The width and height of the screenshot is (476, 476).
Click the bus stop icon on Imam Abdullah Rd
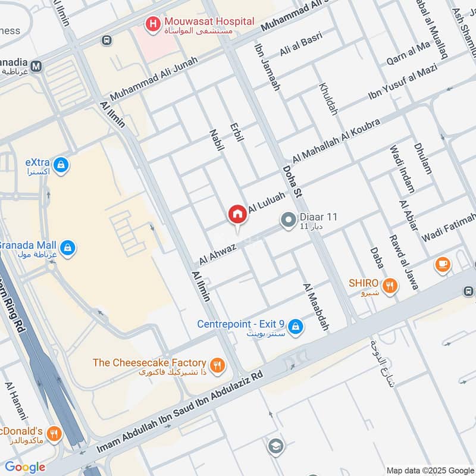point(468,292)
